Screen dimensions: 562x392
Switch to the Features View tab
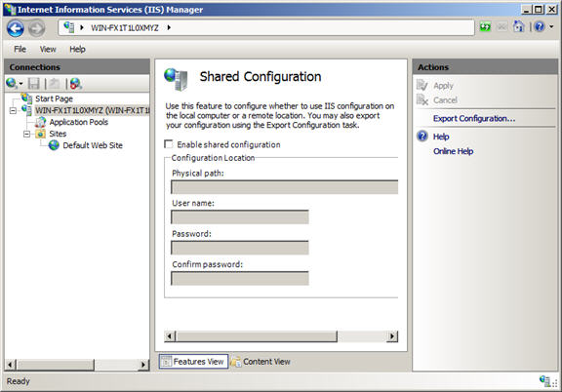tap(193, 362)
